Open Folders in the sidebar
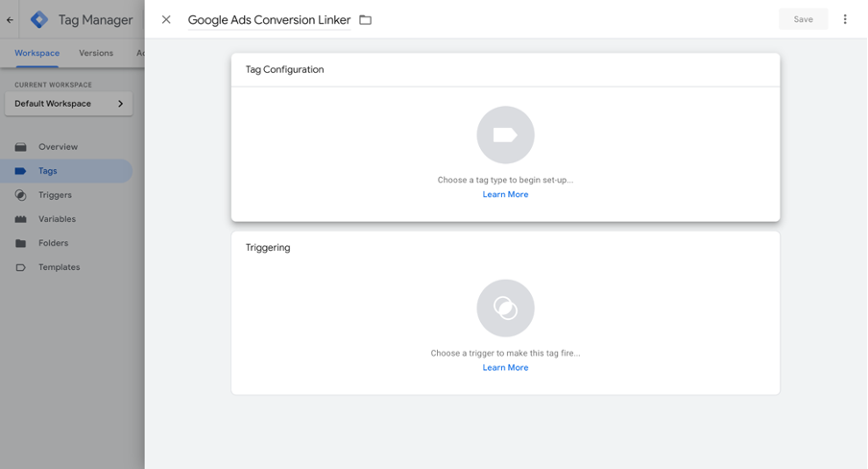The image size is (868, 469). (x=53, y=243)
